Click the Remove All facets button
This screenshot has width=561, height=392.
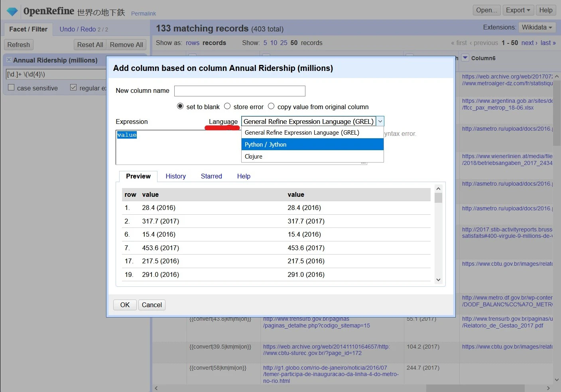click(126, 45)
